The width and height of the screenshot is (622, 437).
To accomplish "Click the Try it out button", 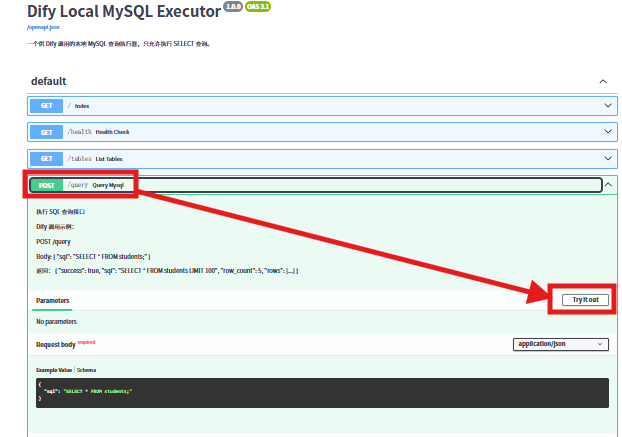I will [x=586, y=300].
